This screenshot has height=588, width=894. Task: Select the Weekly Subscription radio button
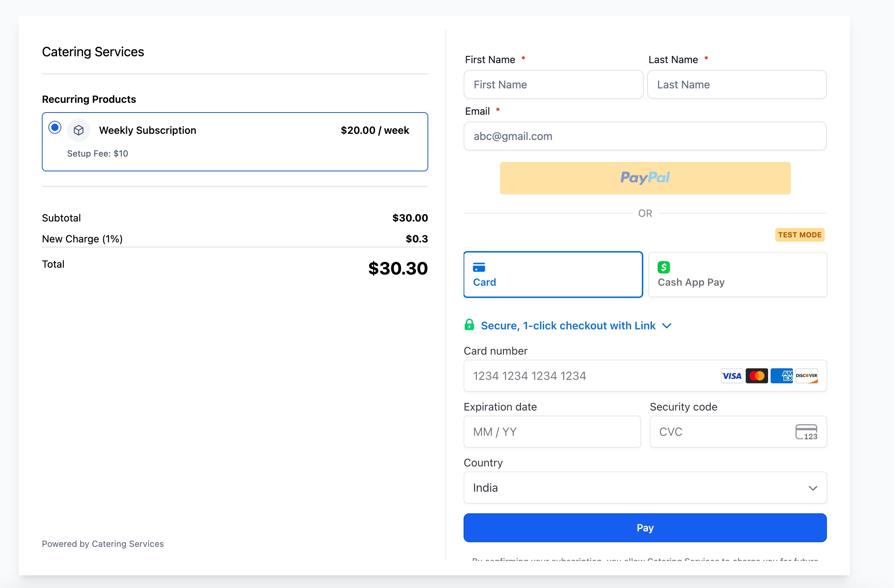point(55,128)
